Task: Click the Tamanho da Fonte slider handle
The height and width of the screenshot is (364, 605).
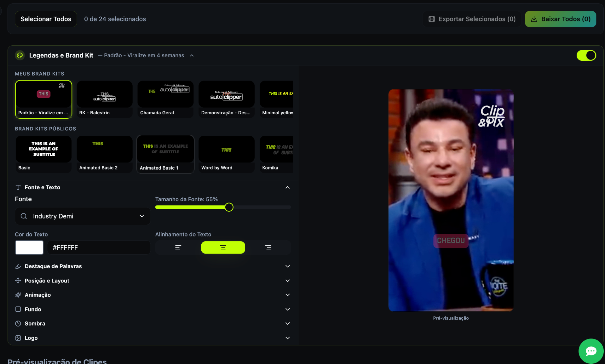Action: (x=229, y=207)
